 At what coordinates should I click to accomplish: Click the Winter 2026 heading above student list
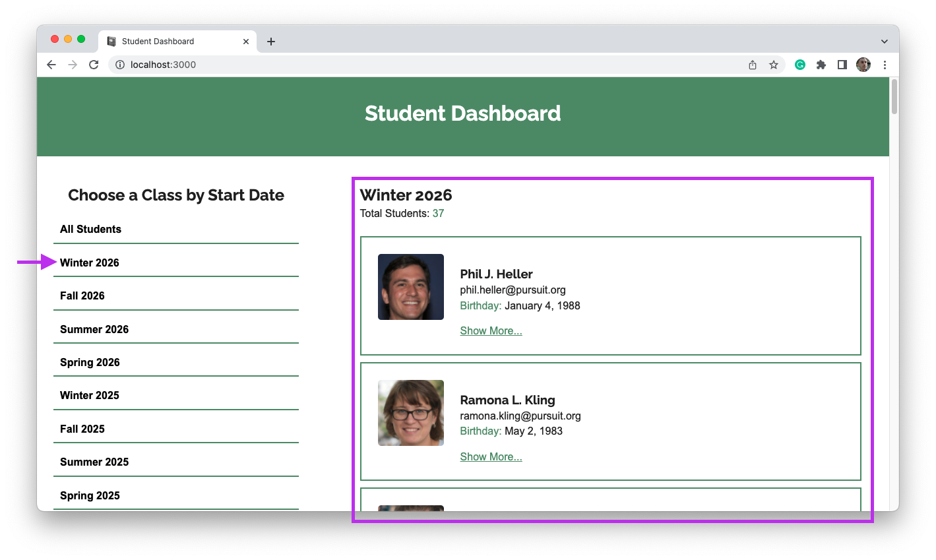[x=406, y=195]
